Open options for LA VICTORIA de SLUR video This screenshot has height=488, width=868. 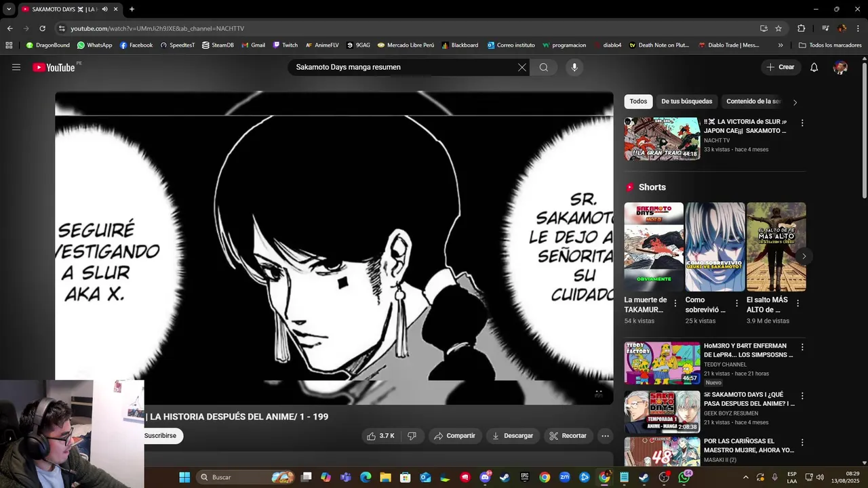point(802,123)
